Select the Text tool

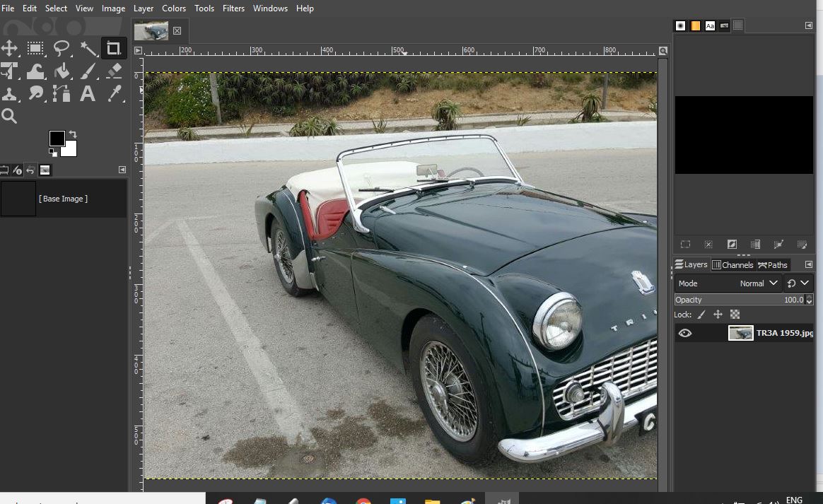[88, 94]
